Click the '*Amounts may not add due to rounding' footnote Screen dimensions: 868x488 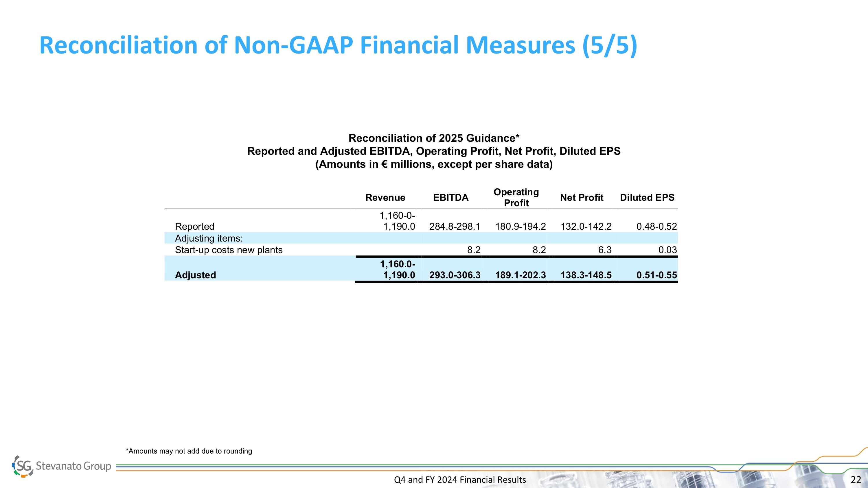(189, 451)
